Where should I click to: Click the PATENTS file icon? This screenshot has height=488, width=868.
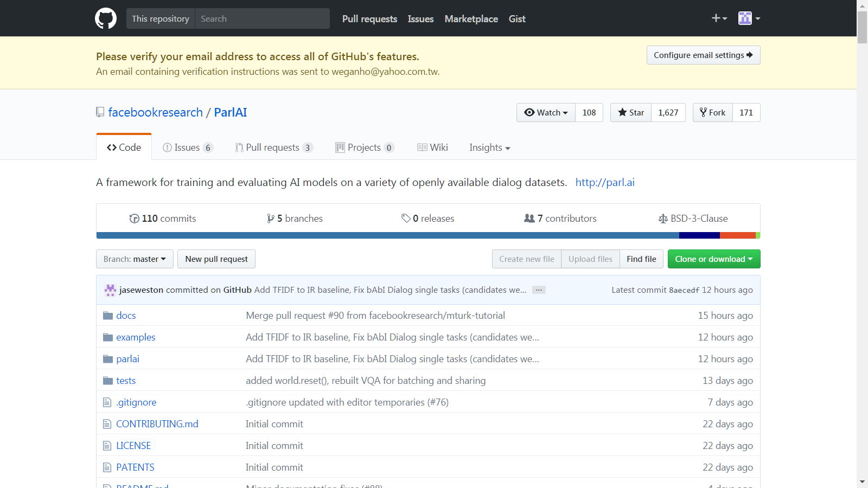(107, 467)
